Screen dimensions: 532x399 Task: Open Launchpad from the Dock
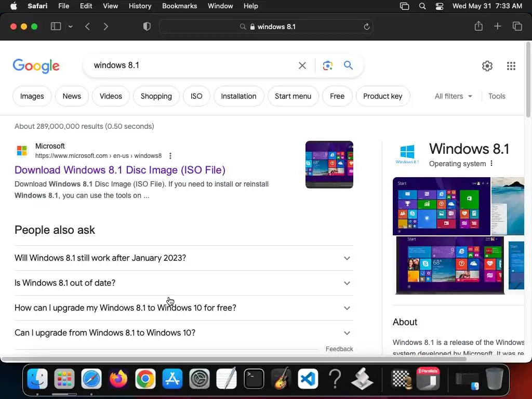[x=64, y=379]
